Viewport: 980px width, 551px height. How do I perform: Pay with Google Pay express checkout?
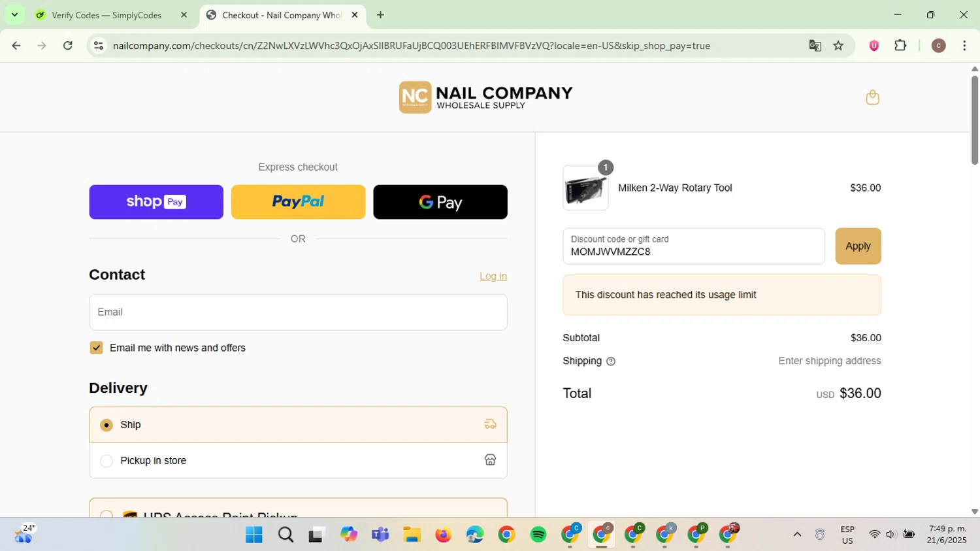(x=440, y=202)
